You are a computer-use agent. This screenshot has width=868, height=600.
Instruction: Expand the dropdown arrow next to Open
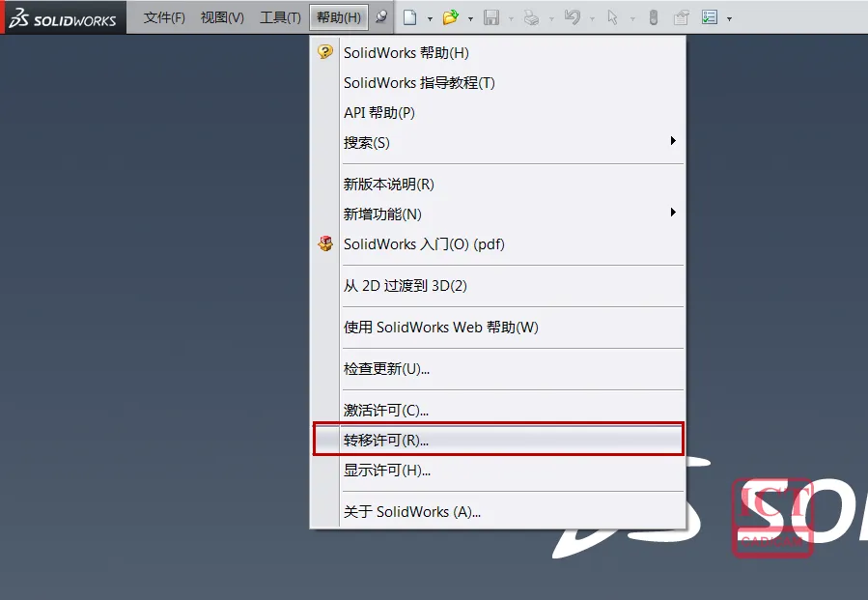pos(470,18)
